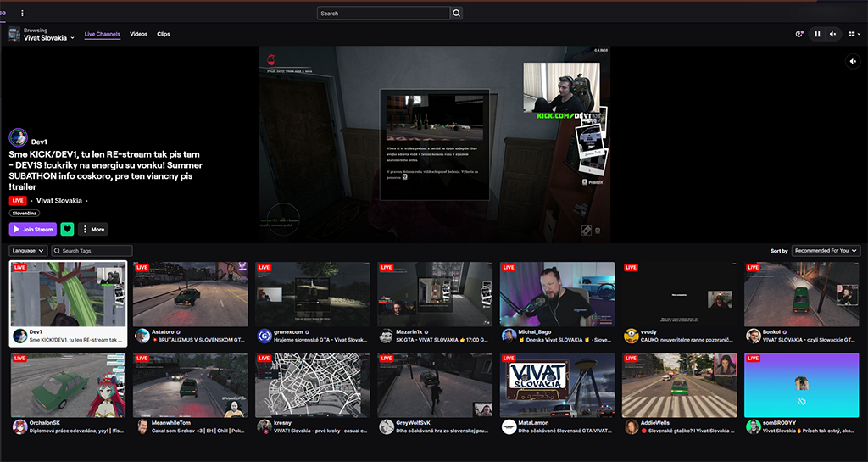Image resolution: width=868 pixels, height=462 pixels.
Task: Open the kresny stream map thumbnail
Action: (x=313, y=385)
